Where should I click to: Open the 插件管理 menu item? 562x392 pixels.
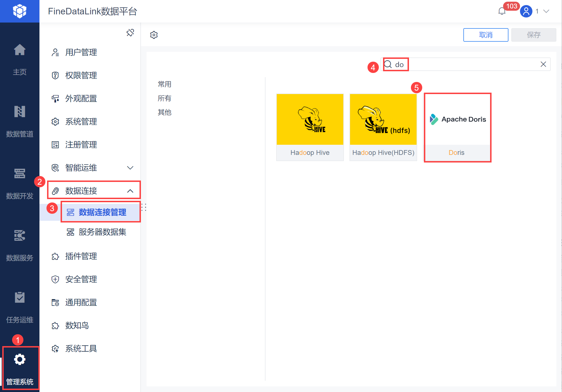[81, 256]
